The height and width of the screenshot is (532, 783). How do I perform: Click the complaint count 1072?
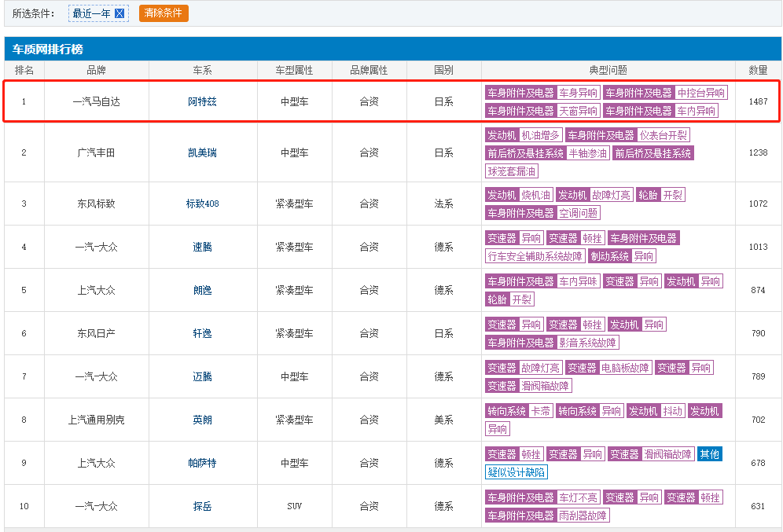pyautogui.click(x=758, y=204)
